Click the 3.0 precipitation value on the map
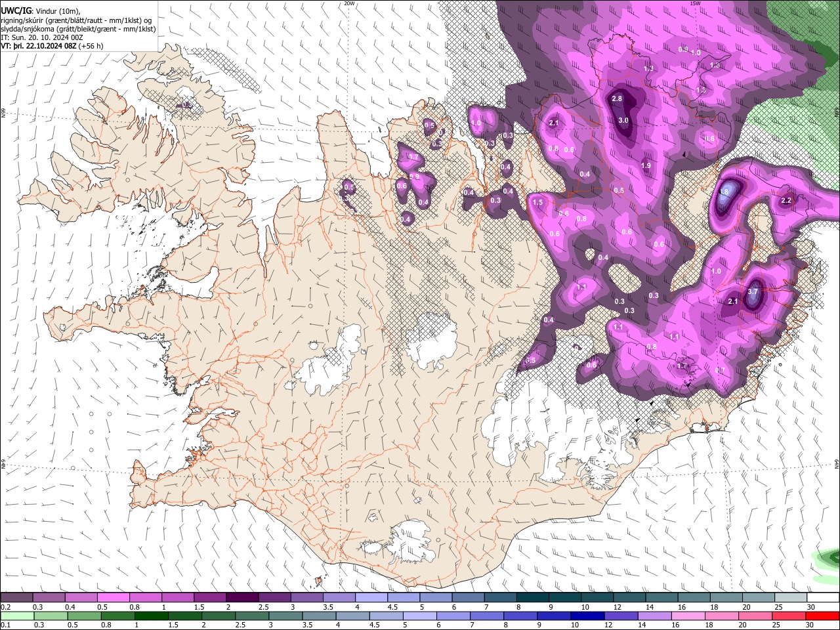 (x=623, y=121)
